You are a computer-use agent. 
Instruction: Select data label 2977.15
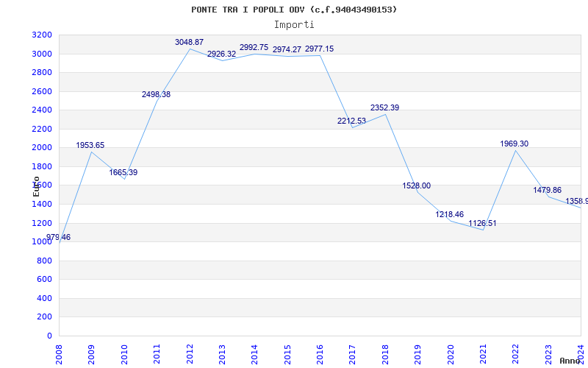[319, 49]
